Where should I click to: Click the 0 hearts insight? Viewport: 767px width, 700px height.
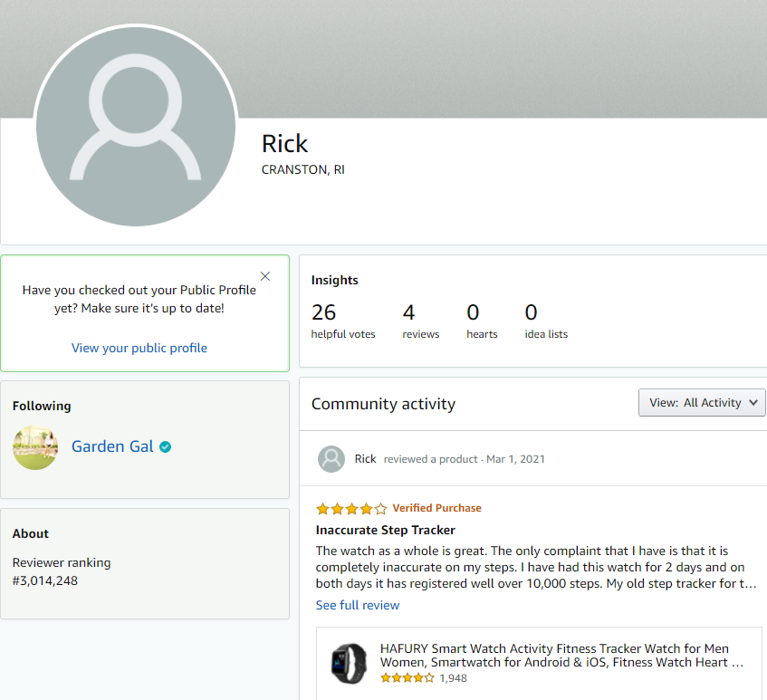click(482, 321)
